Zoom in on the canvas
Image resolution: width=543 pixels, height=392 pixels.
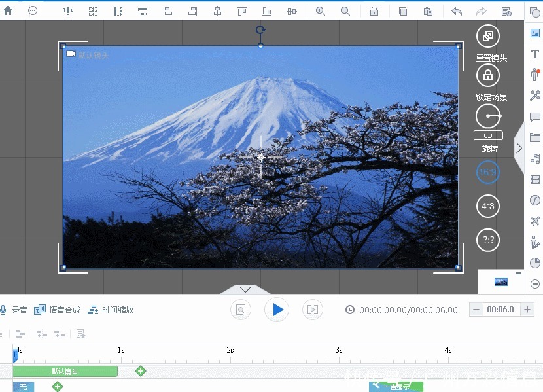click(320, 11)
